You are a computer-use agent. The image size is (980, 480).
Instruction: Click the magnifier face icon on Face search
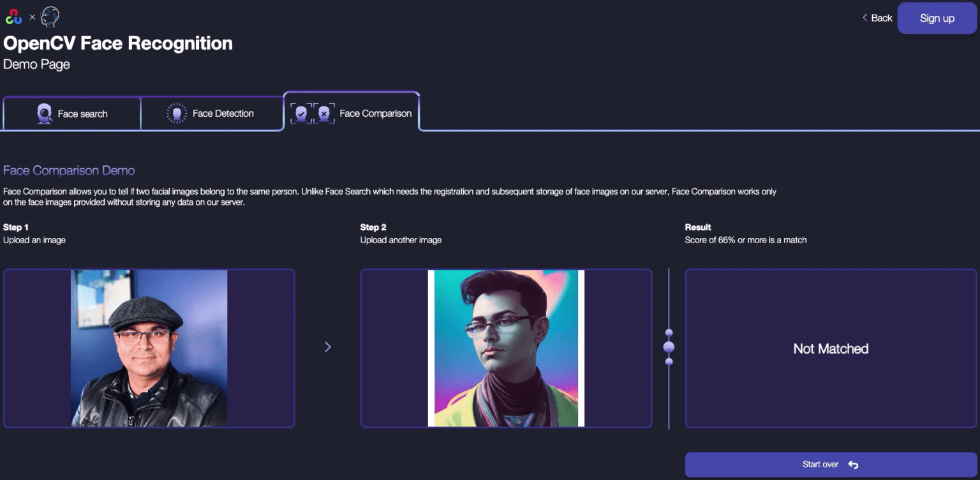(x=45, y=114)
